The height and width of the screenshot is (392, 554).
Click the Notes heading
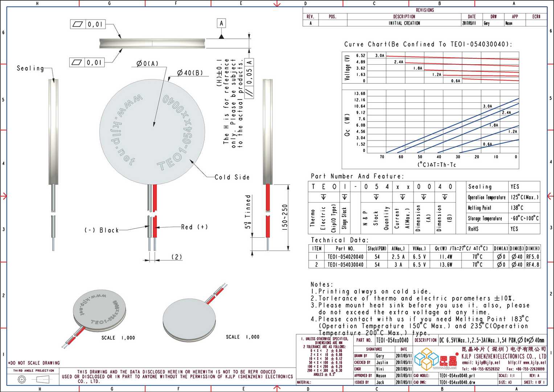pyautogui.click(x=321, y=285)
